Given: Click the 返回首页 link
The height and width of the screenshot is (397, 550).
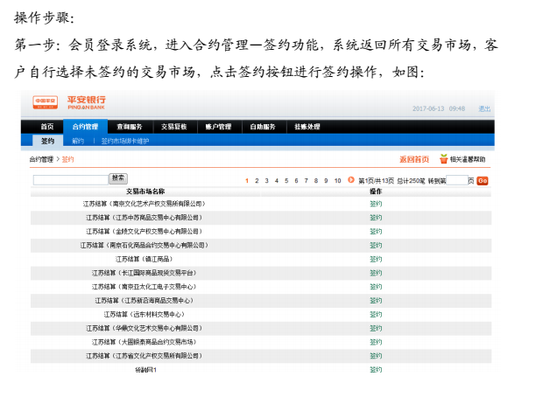Looking at the screenshot, I should pyautogui.click(x=414, y=160).
